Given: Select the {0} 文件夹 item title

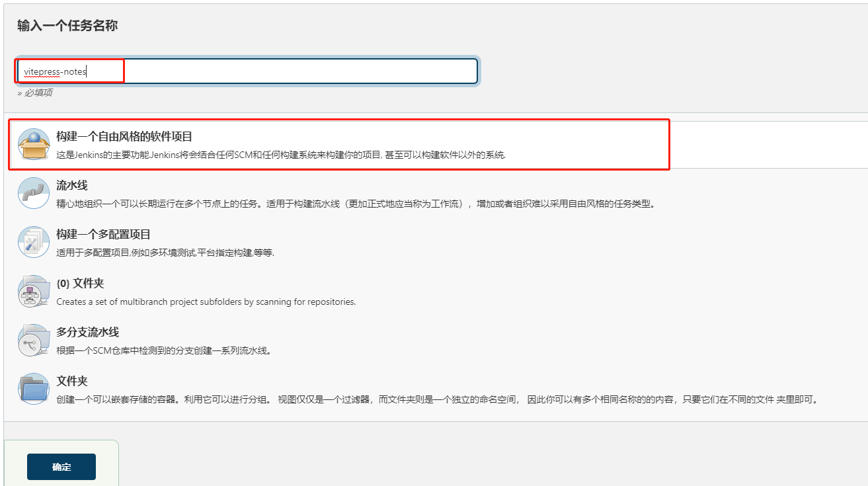Looking at the screenshot, I should (80, 284).
